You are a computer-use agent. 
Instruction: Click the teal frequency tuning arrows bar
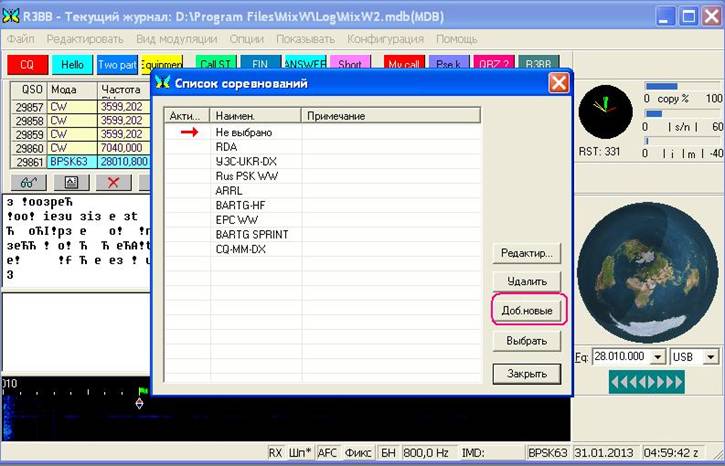646,382
